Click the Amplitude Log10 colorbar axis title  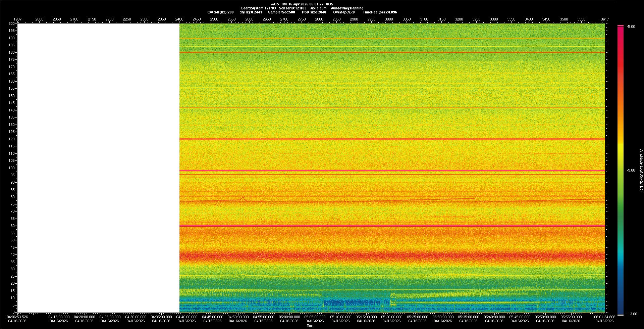coord(641,171)
